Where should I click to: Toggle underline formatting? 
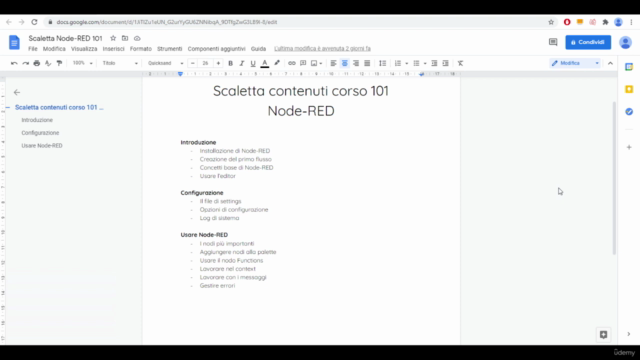[253, 63]
